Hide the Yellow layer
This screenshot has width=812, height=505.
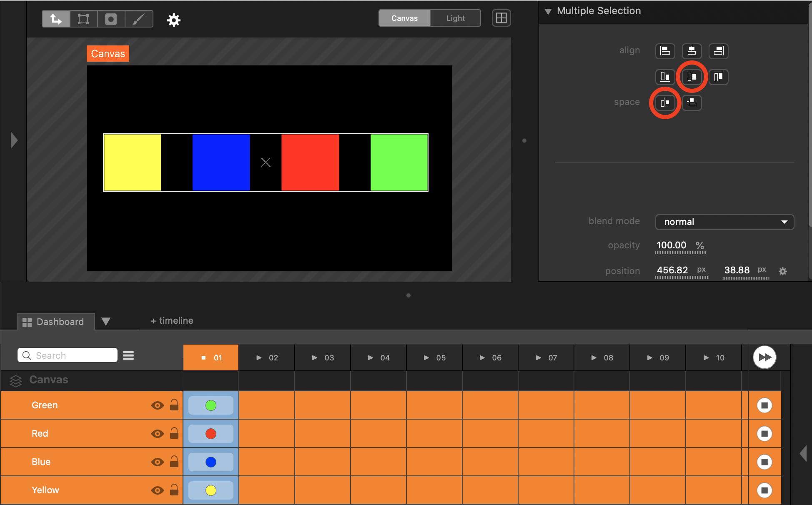coord(157,490)
